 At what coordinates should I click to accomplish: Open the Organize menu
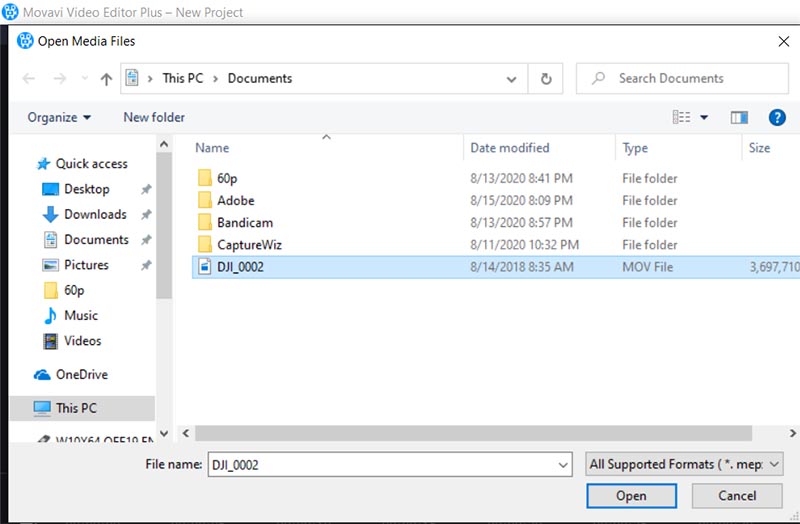pyautogui.click(x=59, y=117)
